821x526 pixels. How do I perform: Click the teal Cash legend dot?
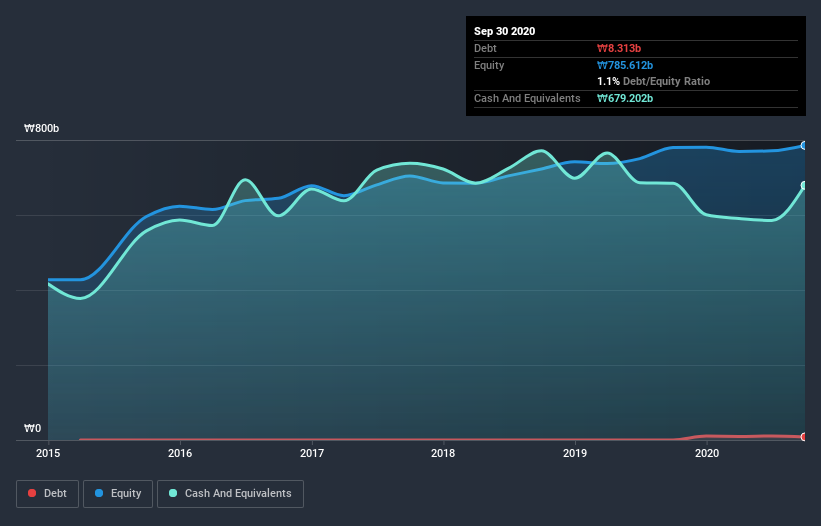(x=173, y=493)
